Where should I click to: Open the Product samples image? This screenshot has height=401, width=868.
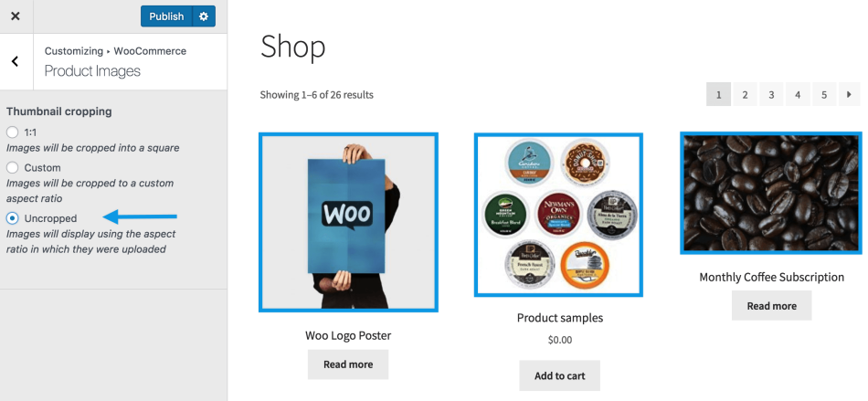559,215
